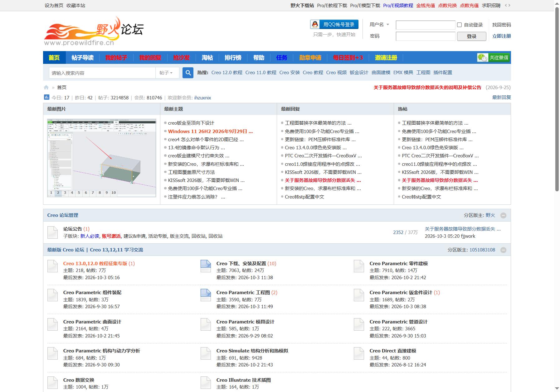Image resolution: width=560 pixels, height=392 pixels.
Task: Click the Creo Parametric 零件建模 forum icon
Action: point(359,266)
